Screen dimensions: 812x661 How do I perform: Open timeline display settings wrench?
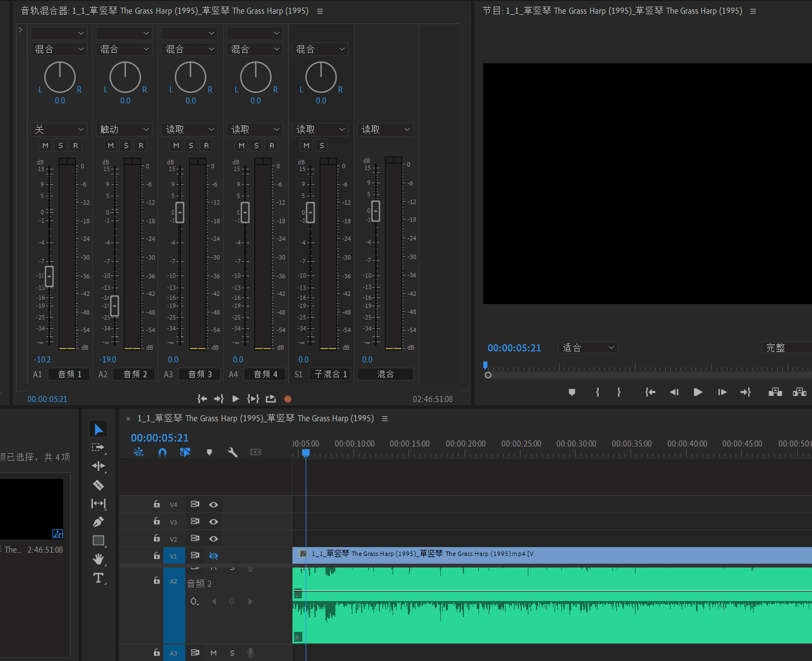click(x=233, y=452)
